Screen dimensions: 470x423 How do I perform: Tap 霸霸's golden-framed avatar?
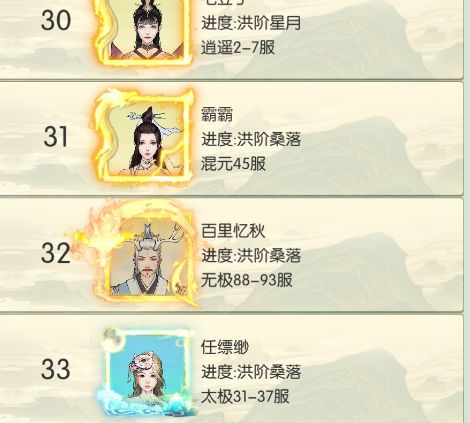point(144,135)
